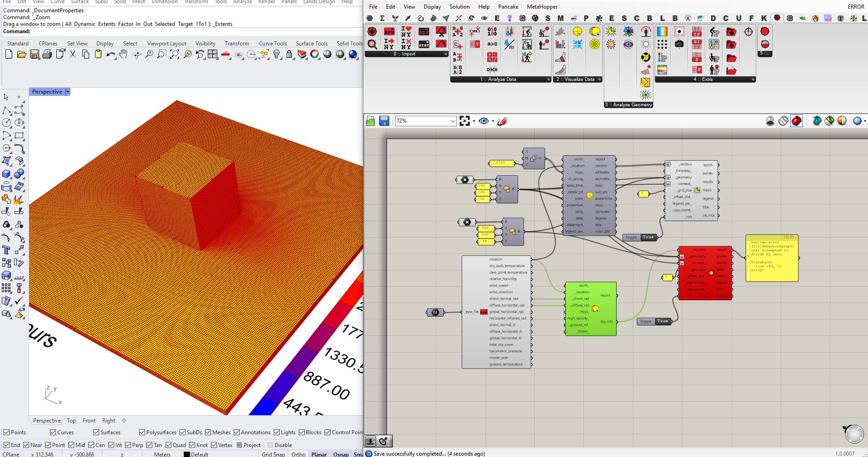
Task: Toggle Grid Snap in the status bar
Action: point(273,454)
